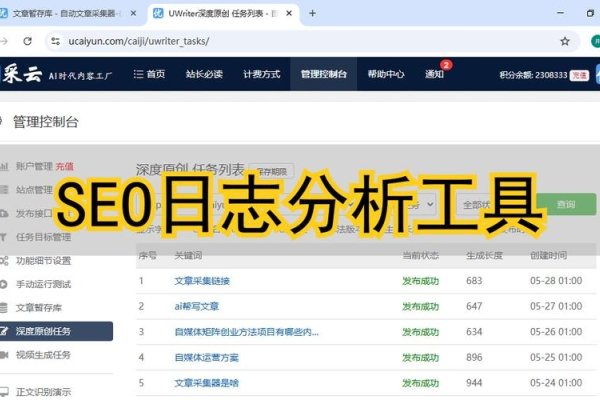Click the share icon beside 功能细节设置

(4, 261)
